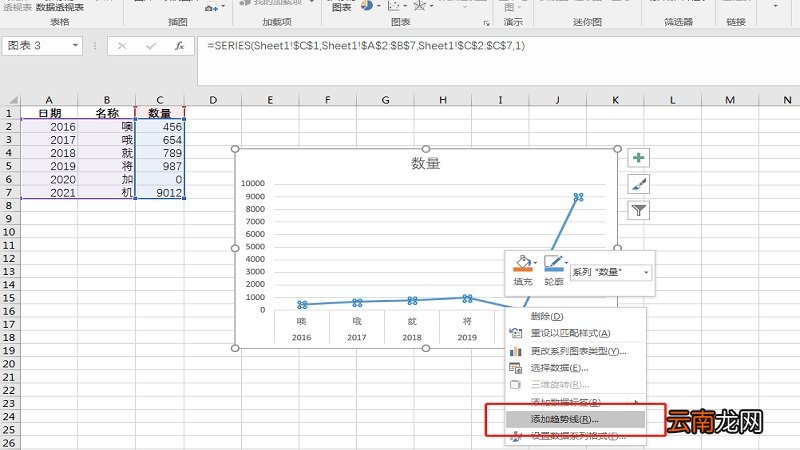Choose 设置数据系列格式(F)... menu entry
Viewport: 800px width, 450px height.
(576, 436)
